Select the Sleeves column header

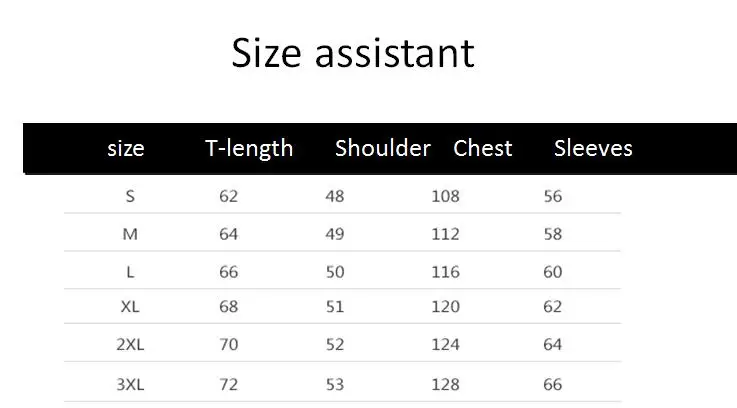(593, 148)
